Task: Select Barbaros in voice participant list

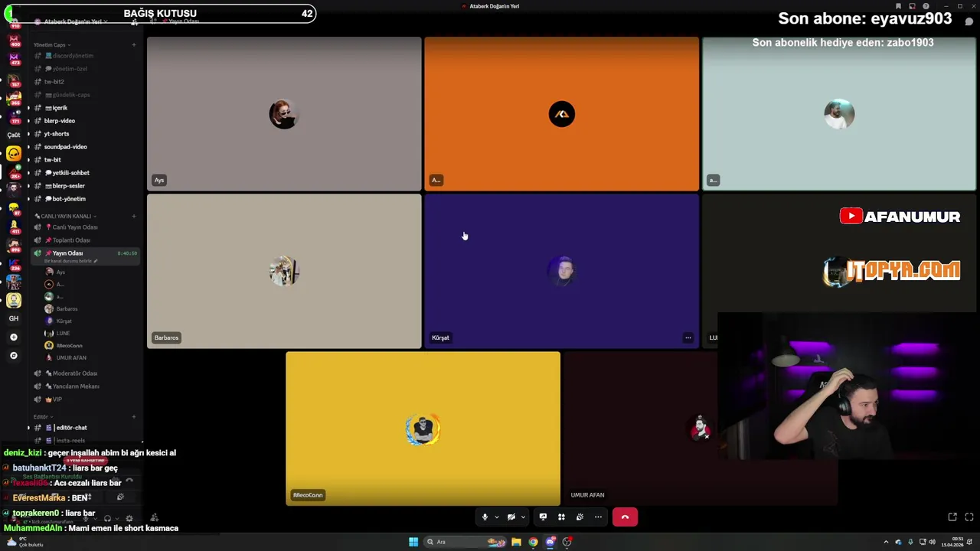Action: coord(90,309)
